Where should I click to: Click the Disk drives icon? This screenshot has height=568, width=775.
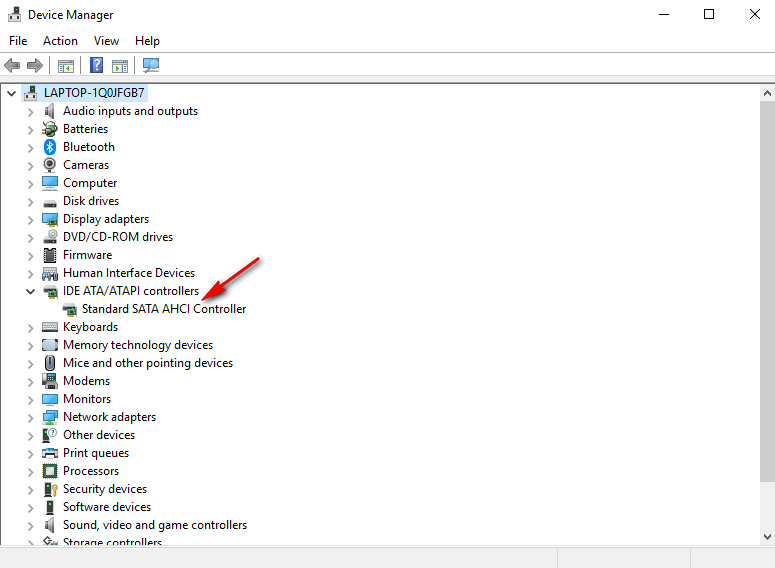[x=49, y=202]
